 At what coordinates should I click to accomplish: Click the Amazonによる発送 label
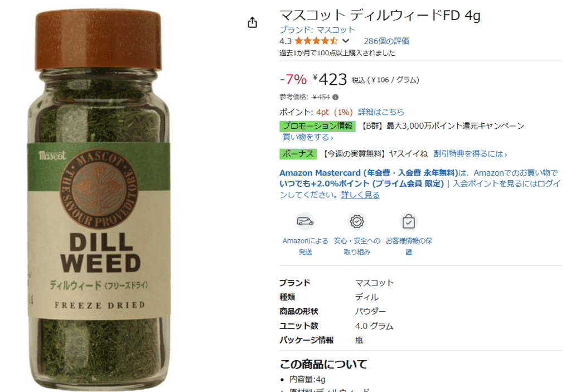pyautogui.click(x=305, y=246)
